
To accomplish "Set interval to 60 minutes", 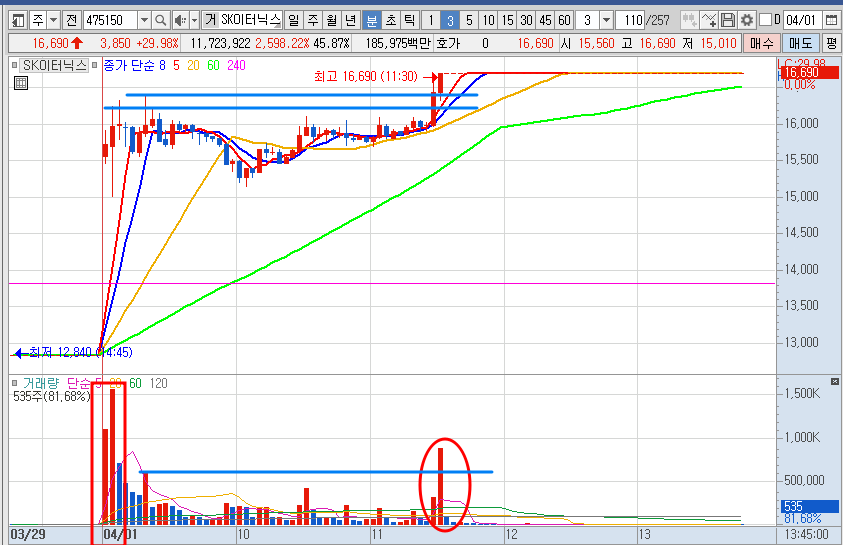I will tap(564, 21).
